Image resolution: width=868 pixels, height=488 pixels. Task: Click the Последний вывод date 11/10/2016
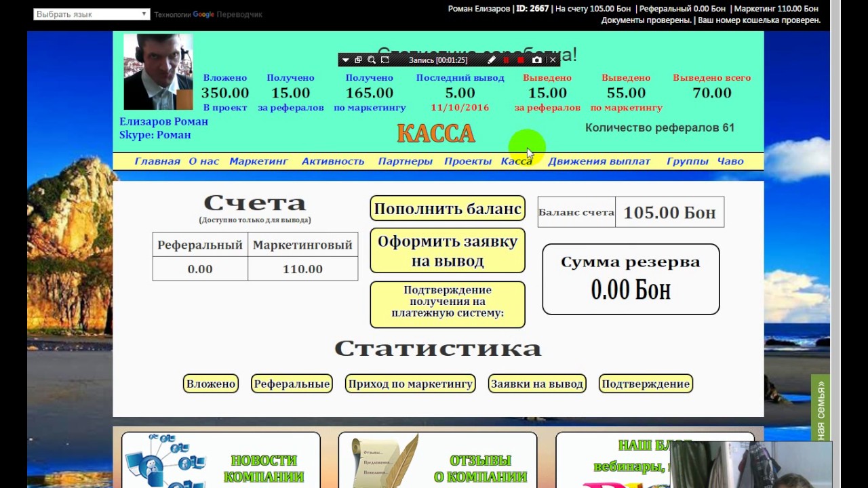coord(460,108)
